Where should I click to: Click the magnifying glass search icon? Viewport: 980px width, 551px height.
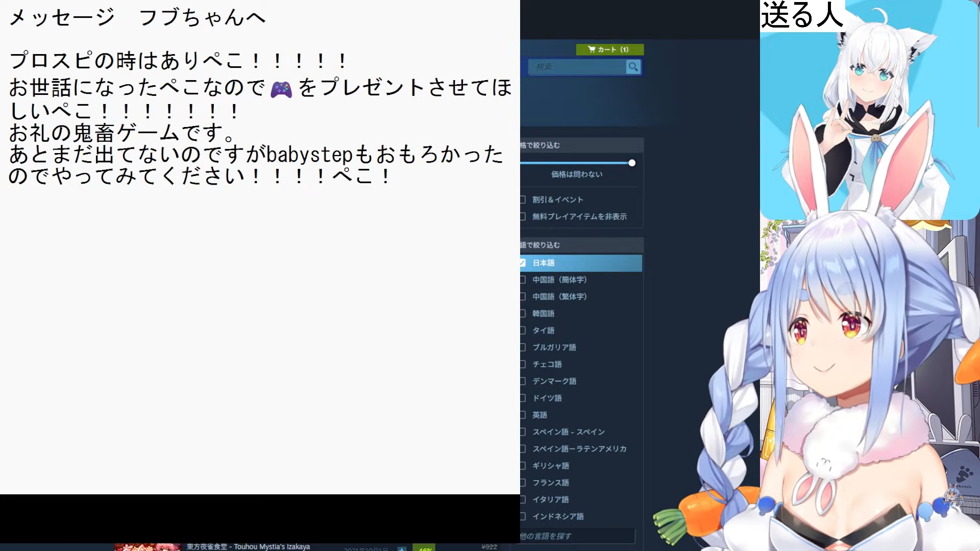click(633, 67)
